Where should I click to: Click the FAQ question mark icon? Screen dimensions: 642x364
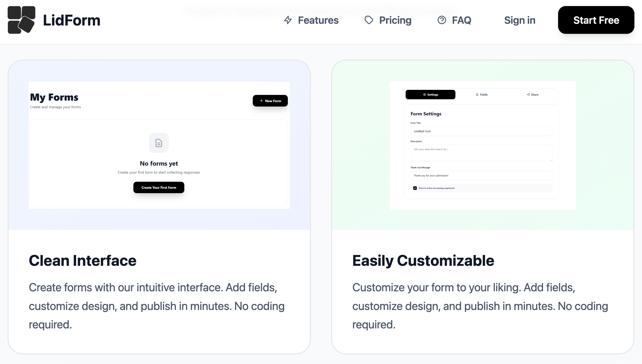442,20
